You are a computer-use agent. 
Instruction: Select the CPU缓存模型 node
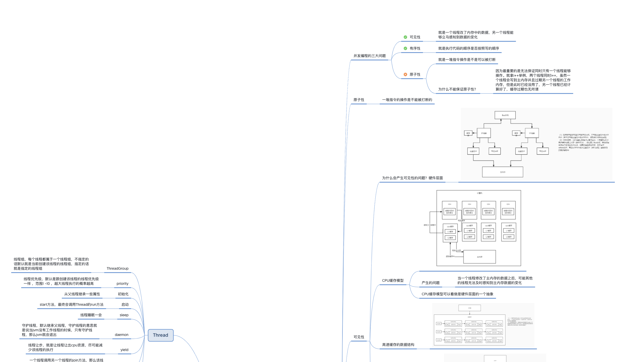coord(393,280)
